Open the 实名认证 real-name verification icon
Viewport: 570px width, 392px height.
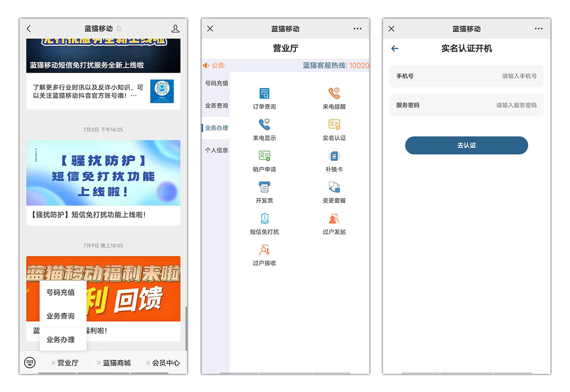click(334, 125)
